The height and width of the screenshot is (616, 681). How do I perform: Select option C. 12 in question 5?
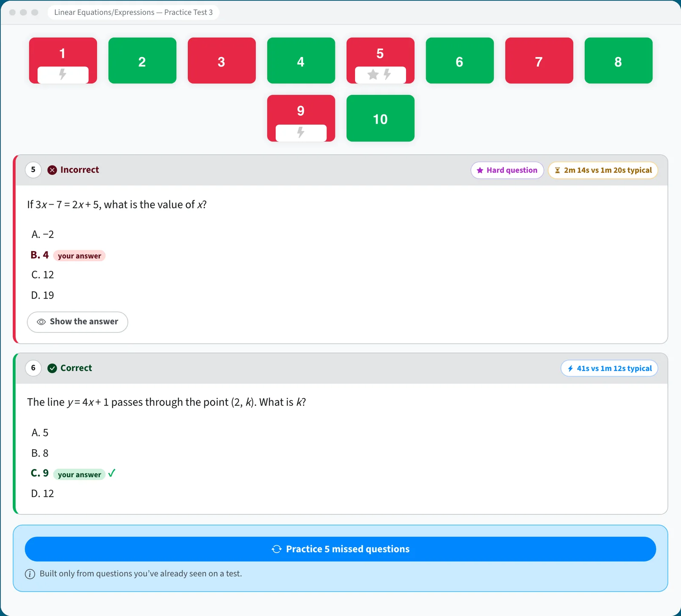pyautogui.click(x=43, y=275)
